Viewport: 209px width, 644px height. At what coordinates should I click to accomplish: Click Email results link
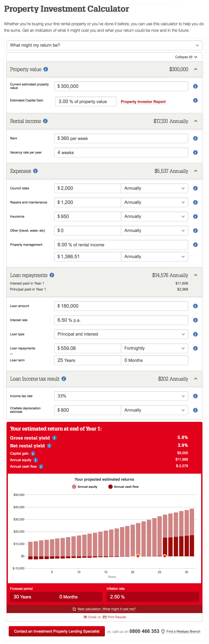[90, 617]
